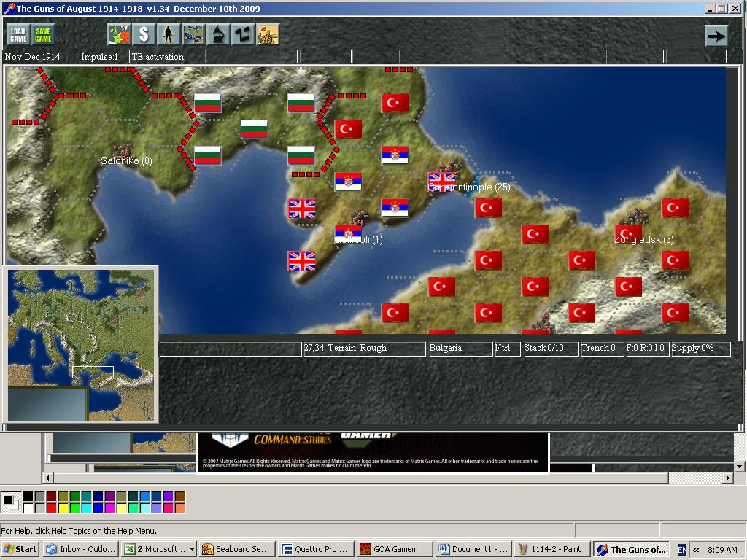Screen dimensions: 747x560
Task: Select the Serbian flag unit on Gallipoli
Action: click(348, 234)
